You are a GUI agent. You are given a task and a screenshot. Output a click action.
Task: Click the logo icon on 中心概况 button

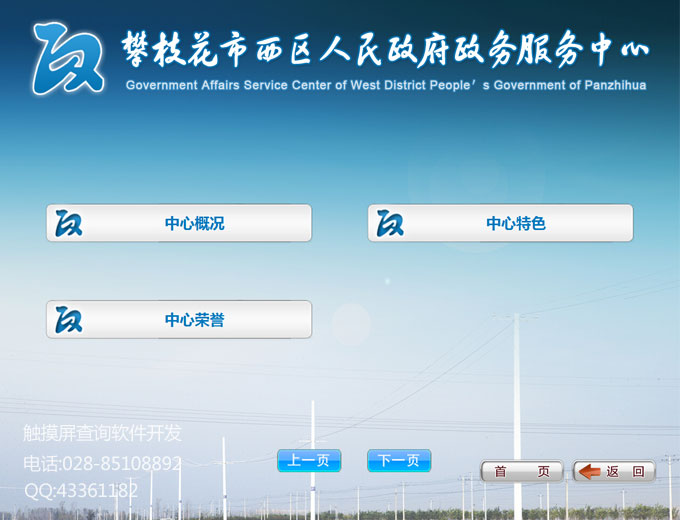coord(69,224)
